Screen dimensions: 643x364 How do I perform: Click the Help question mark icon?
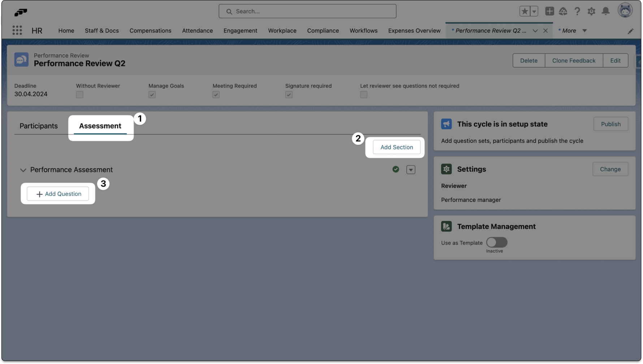pyautogui.click(x=577, y=11)
